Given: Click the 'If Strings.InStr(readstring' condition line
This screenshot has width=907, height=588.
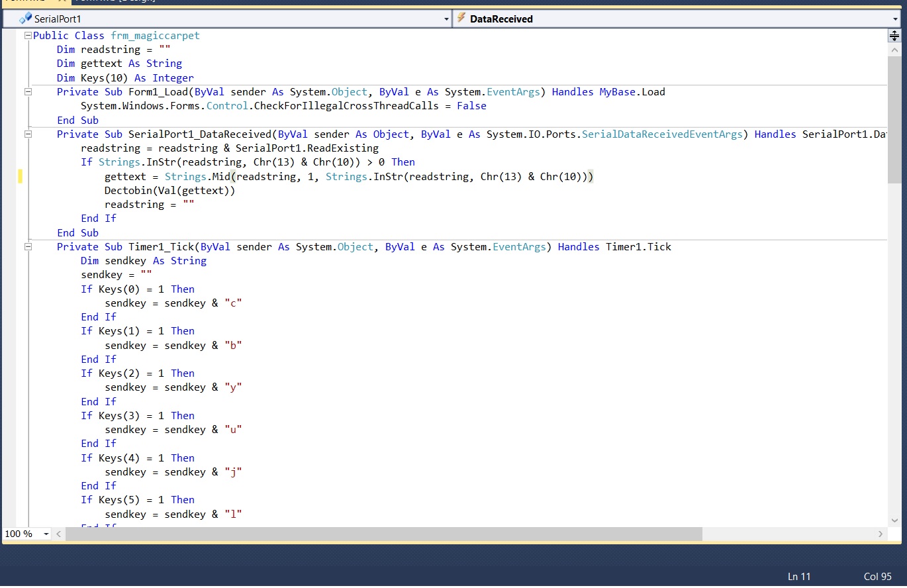Looking at the screenshot, I should [x=248, y=162].
